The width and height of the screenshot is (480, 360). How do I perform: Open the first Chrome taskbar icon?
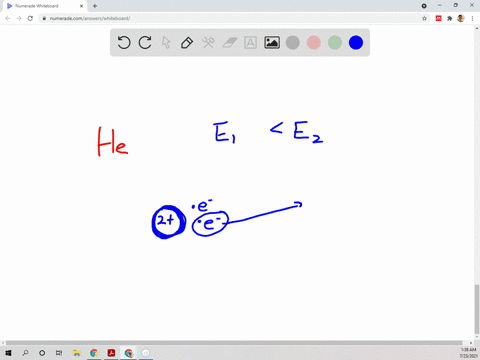click(94, 353)
